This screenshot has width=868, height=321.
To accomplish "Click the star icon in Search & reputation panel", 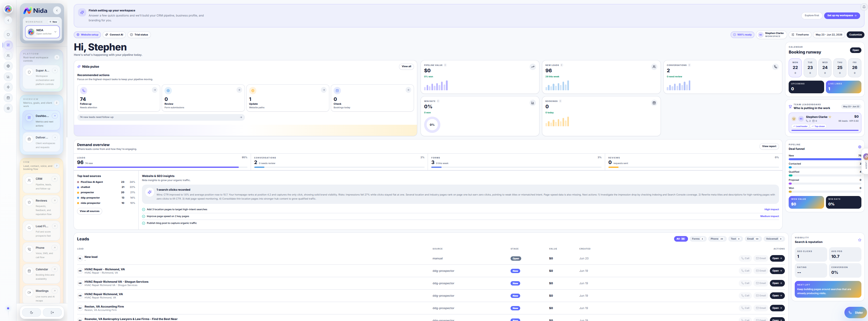I will (x=860, y=240).
